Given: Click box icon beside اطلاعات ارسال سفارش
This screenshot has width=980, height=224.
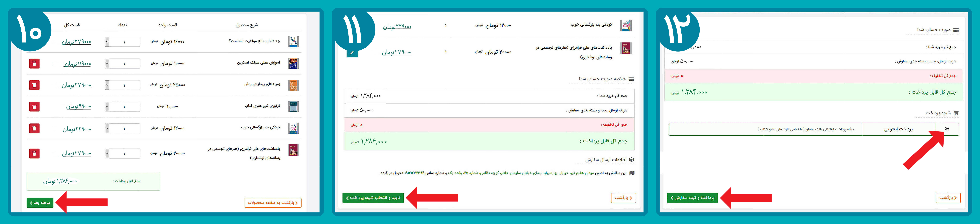Looking at the screenshot, I should pos(632,160).
